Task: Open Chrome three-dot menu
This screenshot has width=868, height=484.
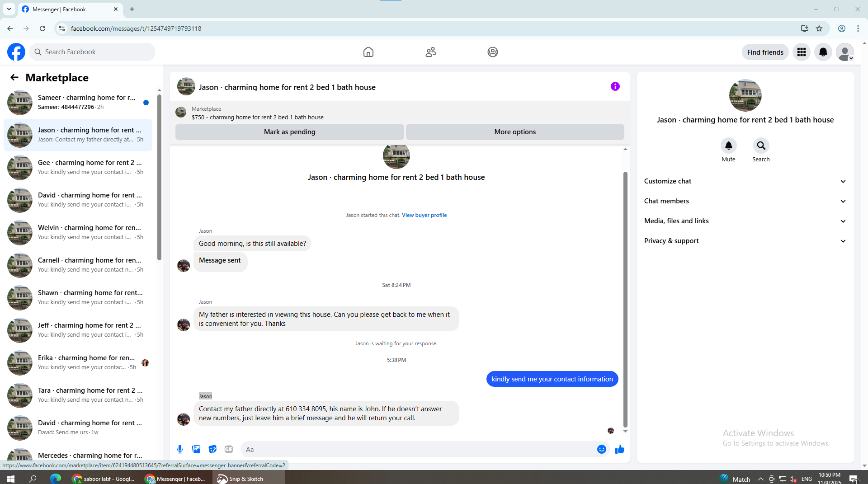Action: [858, 28]
